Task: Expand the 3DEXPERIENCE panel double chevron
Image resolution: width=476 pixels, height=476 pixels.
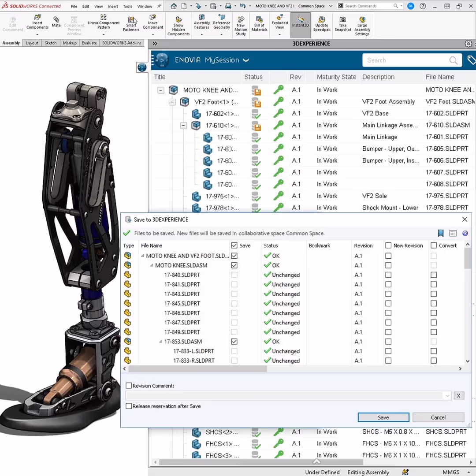Action: pyautogui.click(x=155, y=44)
